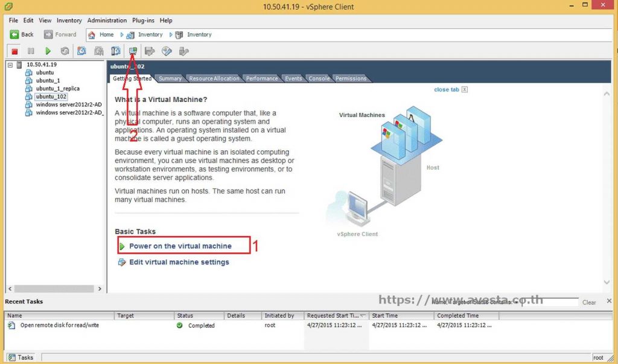Click Power on the virtual machine link
This screenshot has width=618, height=364.
(x=180, y=246)
